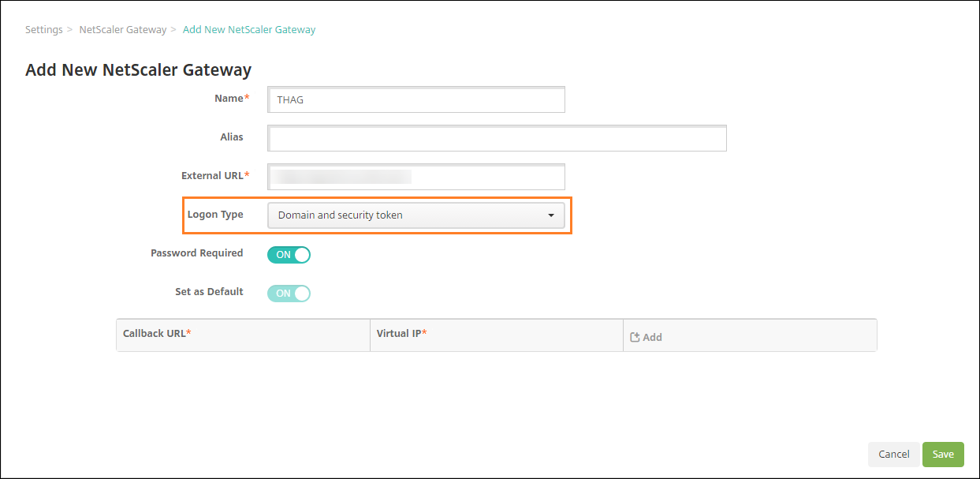Focus the Name field containing THAG

point(416,100)
